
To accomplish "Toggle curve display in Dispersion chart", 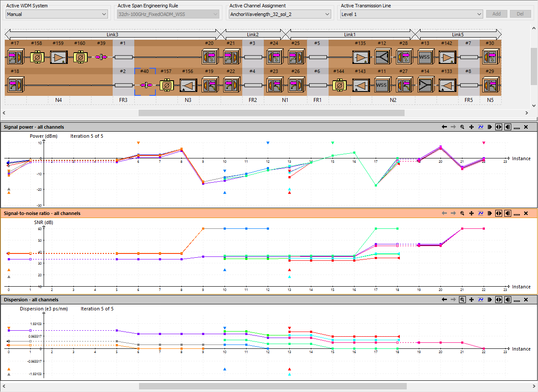I will click(x=481, y=300).
